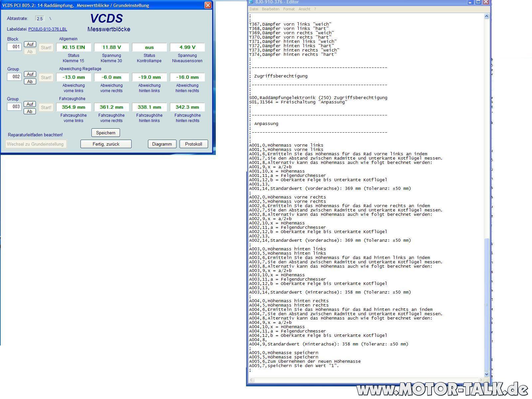The width and height of the screenshot is (532, 399).
Task: Click Ab button for Group 003
Action: (30, 111)
